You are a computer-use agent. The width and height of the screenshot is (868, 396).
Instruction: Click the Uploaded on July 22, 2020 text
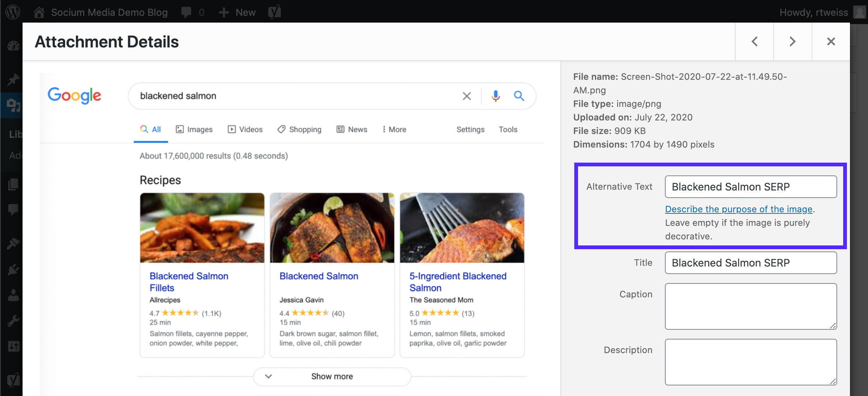coord(633,117)
